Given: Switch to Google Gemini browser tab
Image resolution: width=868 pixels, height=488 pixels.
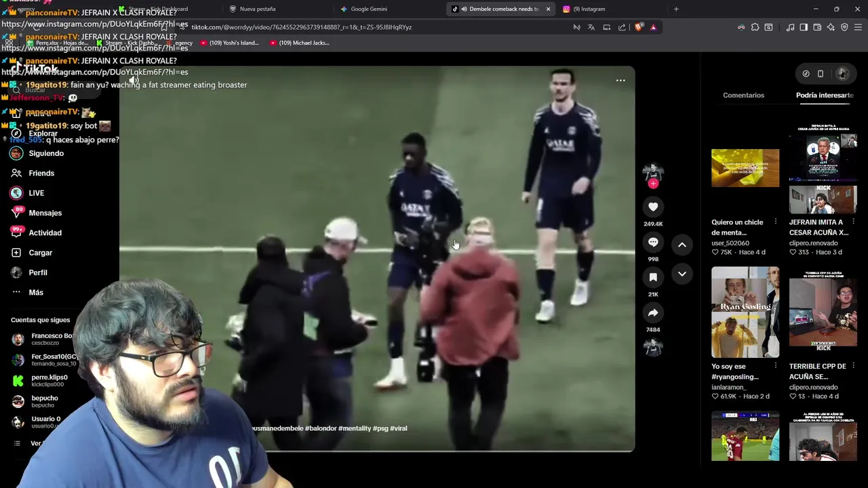Looking at the screenshot, I should [x=390, y=9].
